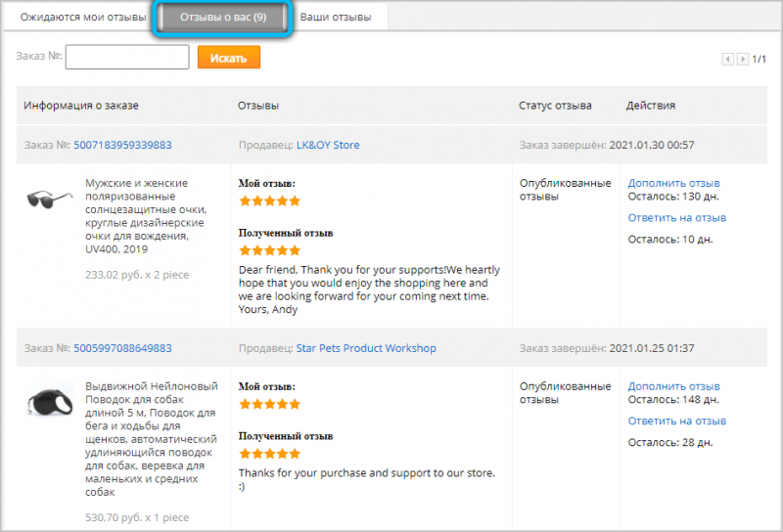This screenshot has width=783, height=532.
Task: Open order number 5007183959339883
Action: coord(122,145)
